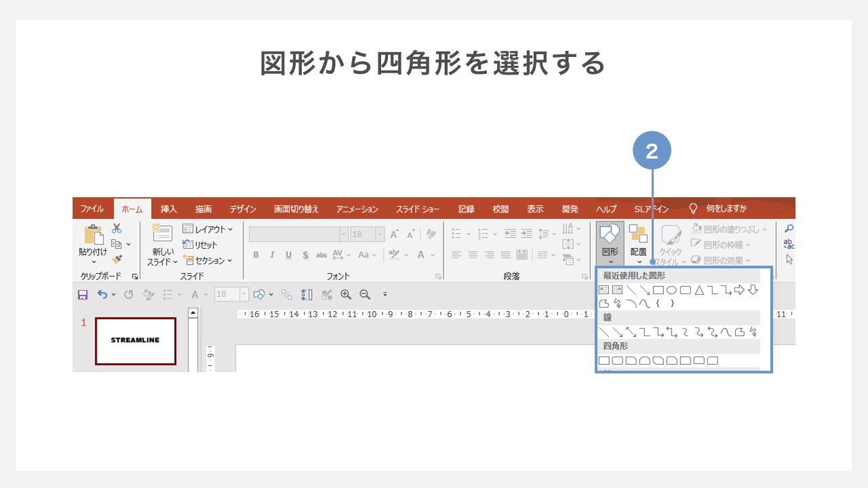The image size is (868, 488).
Task: Click the 新しいスライド icon
Action: click(162, 232)
